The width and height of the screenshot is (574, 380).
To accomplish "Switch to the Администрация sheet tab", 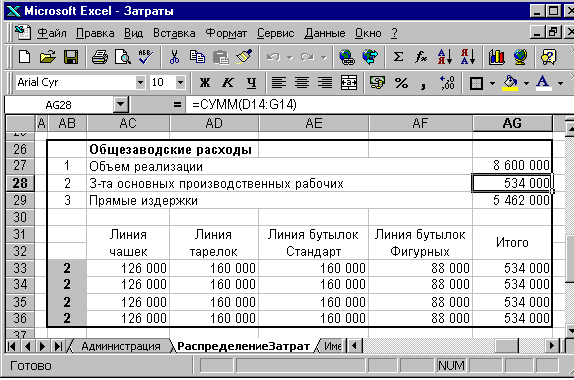I will click(x=121, y=346).
